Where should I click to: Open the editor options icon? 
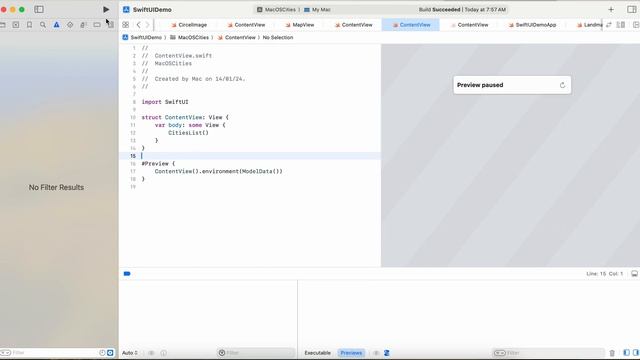coord(621,25)
